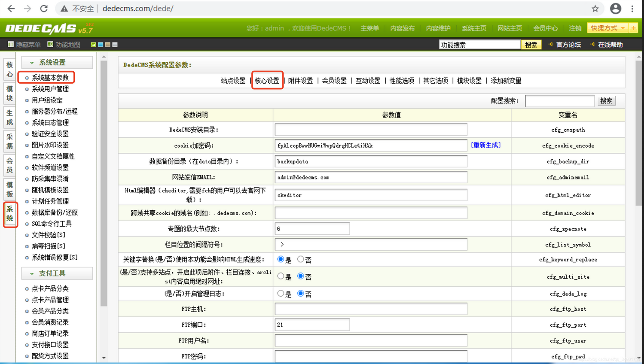Select 是 for 支持多站点 option

[281, 276]
